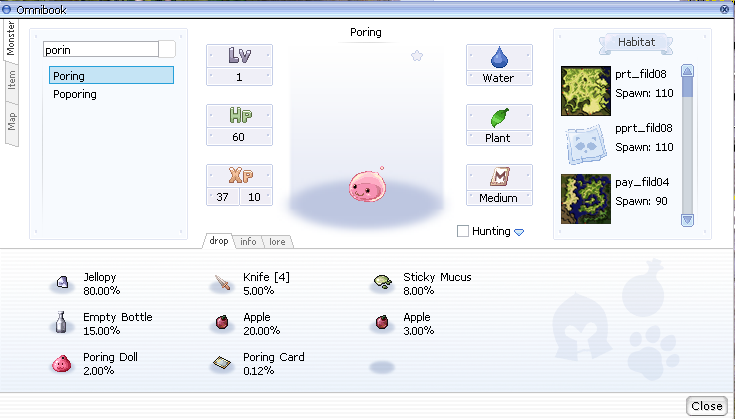
Task: Click the pprt_fild08 map name
Action: coord(644,128)
